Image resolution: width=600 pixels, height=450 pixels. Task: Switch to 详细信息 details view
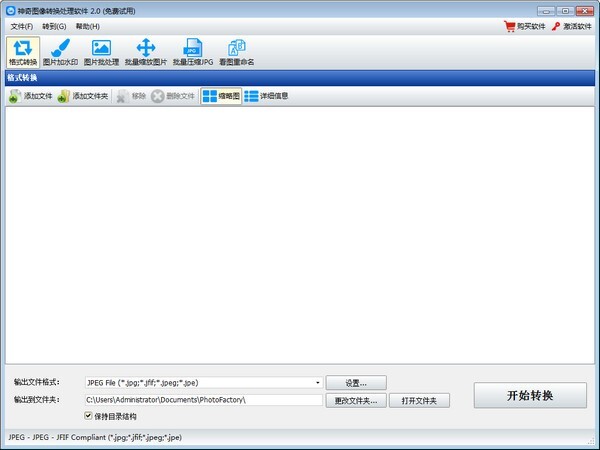click(266, 96)
